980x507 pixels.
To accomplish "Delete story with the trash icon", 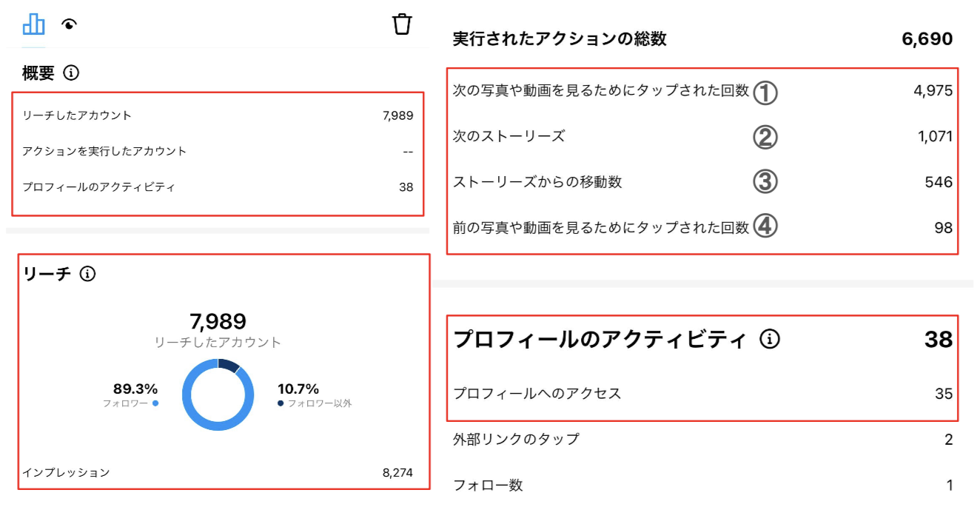I will 402,24.
